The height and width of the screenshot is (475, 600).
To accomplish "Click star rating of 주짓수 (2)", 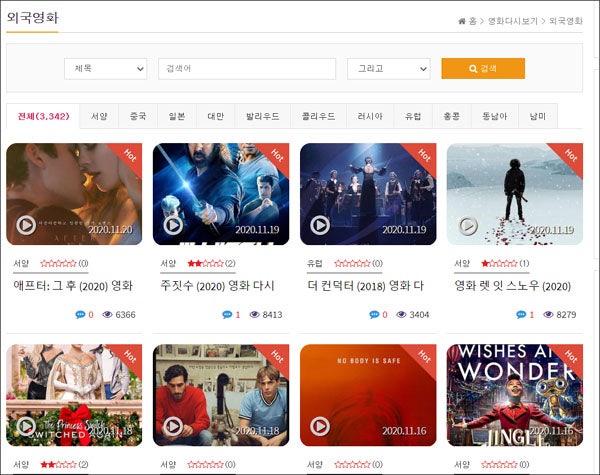I will pos(205,263).
